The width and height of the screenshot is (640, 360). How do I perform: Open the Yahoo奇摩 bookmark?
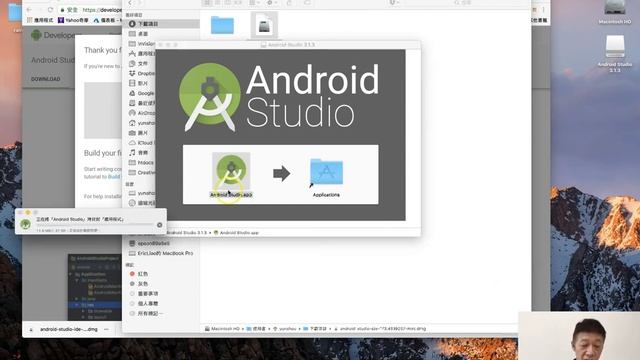pos(73,20)
